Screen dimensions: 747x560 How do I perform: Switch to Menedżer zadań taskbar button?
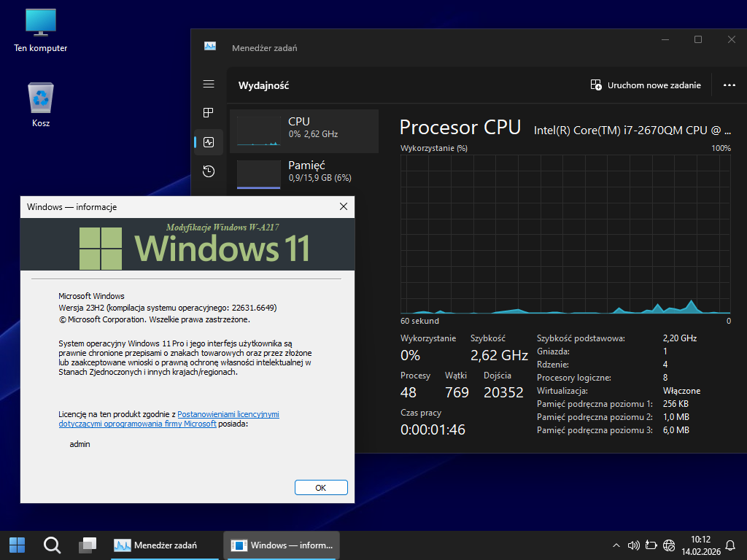165,545
